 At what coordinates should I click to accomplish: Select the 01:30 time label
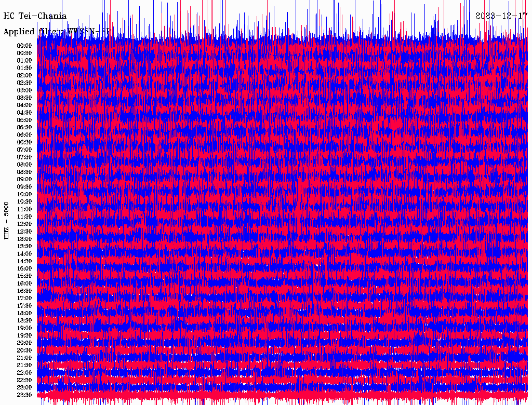(24, 68)
